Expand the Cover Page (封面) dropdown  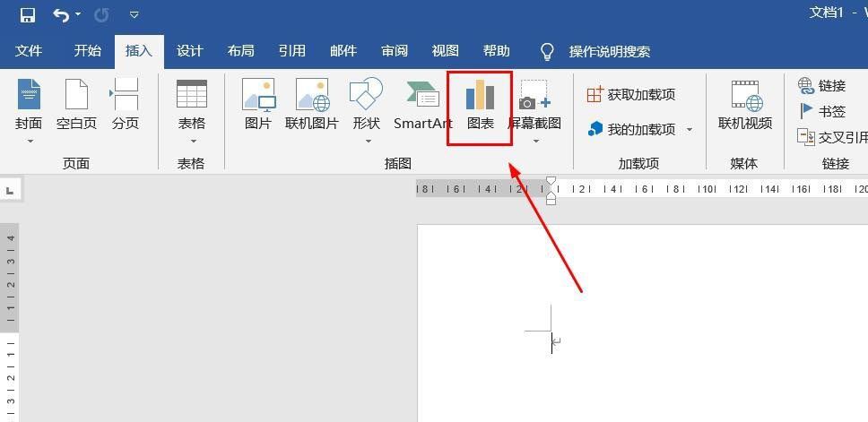click(30, 141)
